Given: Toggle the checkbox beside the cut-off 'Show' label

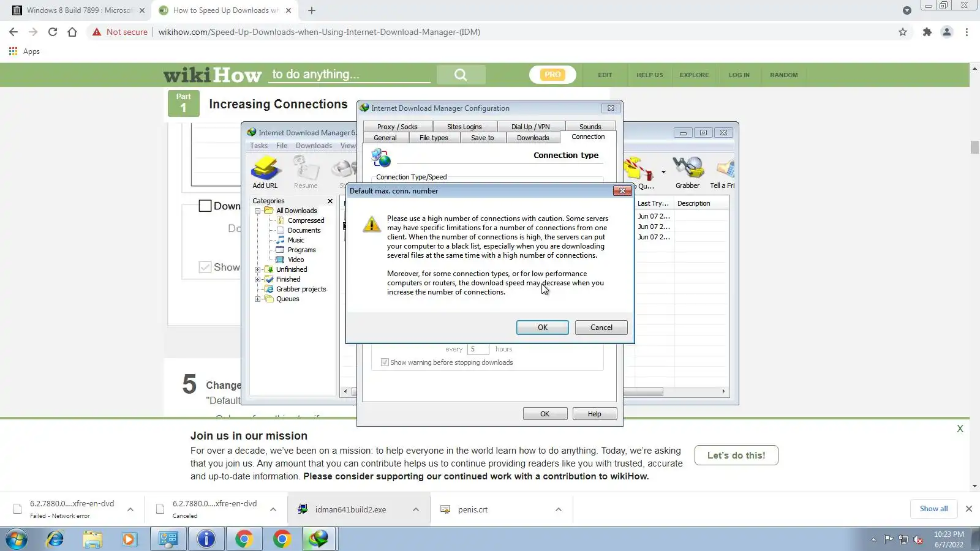Looking at the screenshot, I should point(205,267).
